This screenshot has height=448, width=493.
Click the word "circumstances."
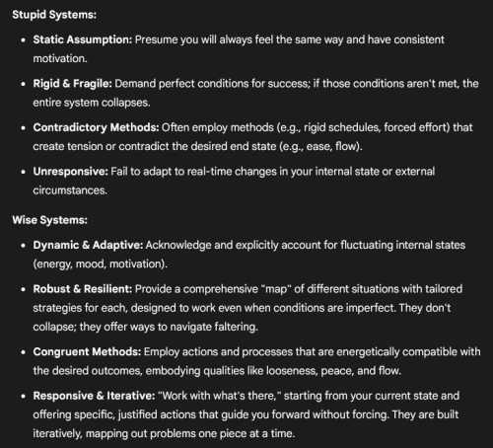pos(70,190)
